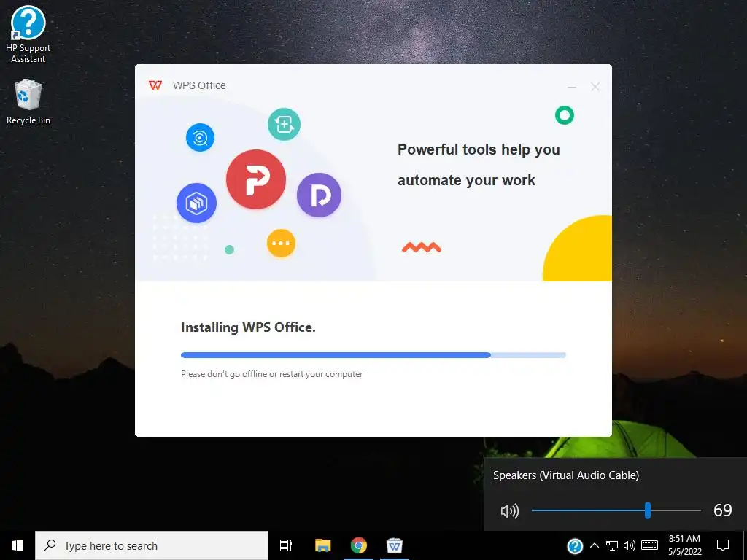747x560 pixels.
Task: Click the yellow three-dots more tools icon
Action: point(281,244)
